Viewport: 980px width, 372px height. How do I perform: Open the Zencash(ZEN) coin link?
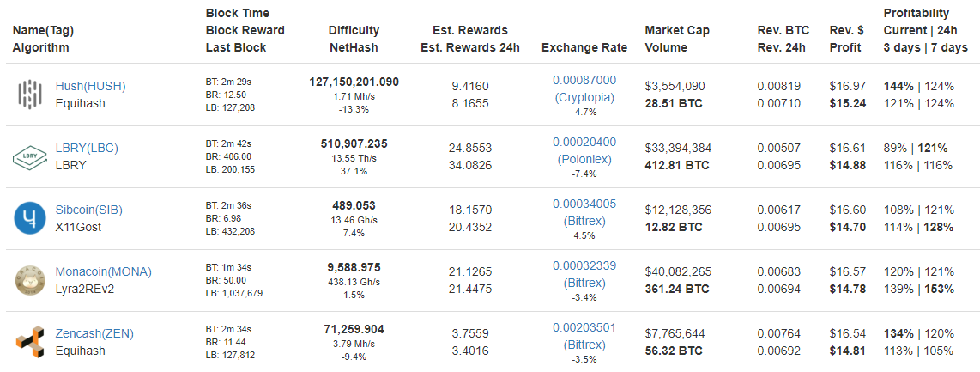(x=94, y=334)
